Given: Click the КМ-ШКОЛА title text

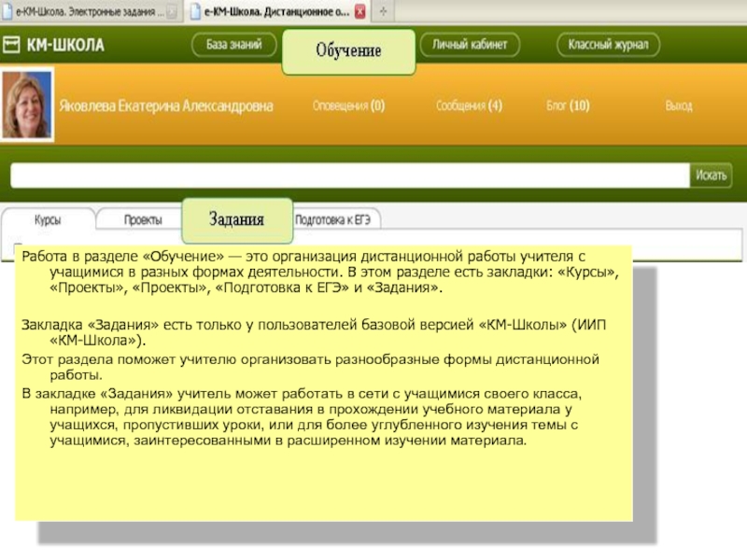Looking at the screenshot, I should [x=65, y=45].
